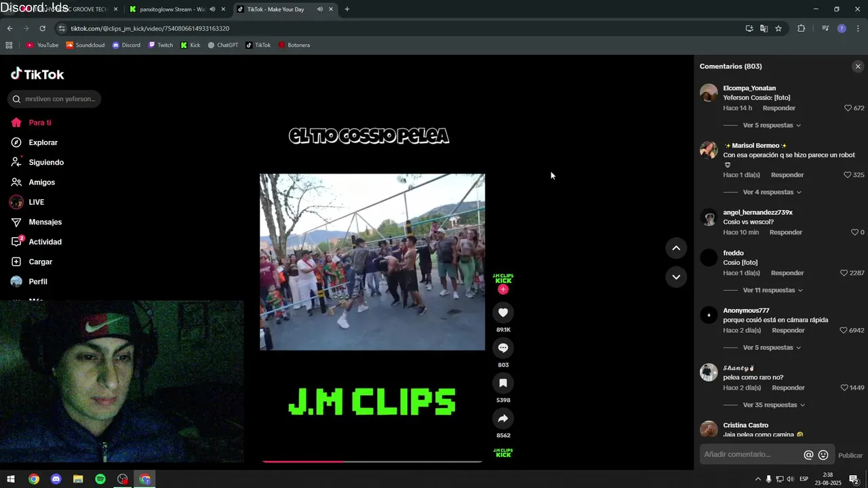Screen dimensions: 868x488
Task: Expand "Ver 35 respuestas" under Shanty
Action: click(774, 405)
